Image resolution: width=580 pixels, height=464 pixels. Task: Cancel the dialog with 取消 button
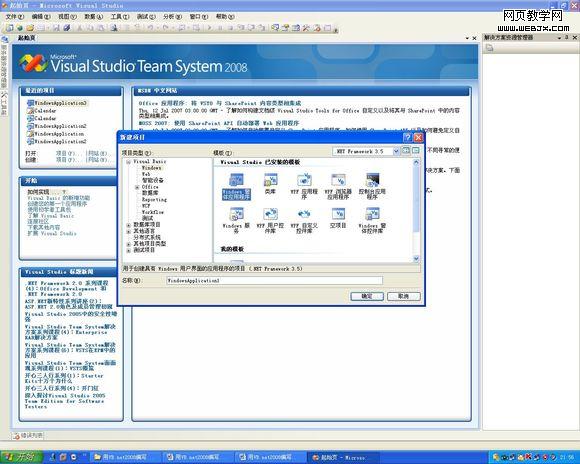(404, 296)
